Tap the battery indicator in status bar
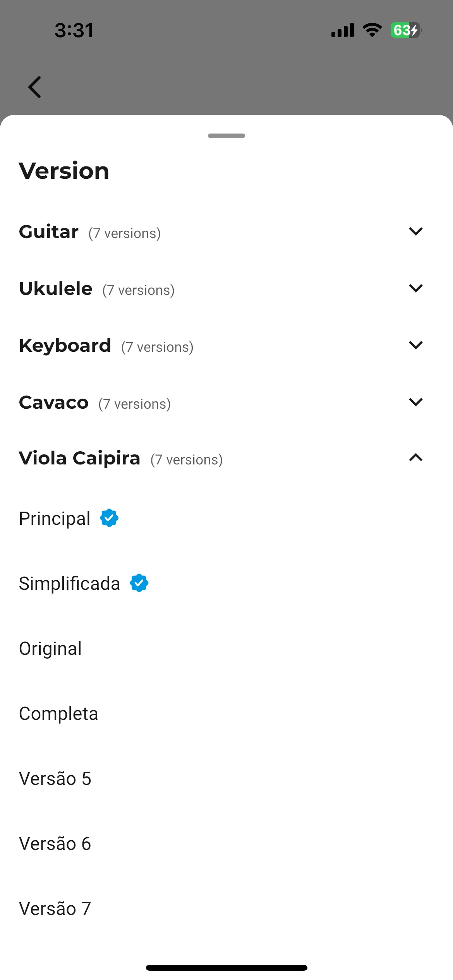Viewport: 453px width, 980px height. tap(406, 30)
